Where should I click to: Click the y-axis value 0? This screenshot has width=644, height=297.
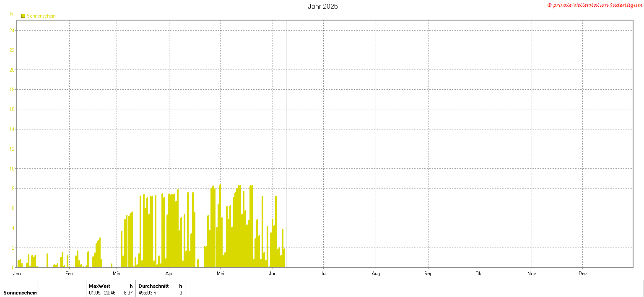click(x=13, y=267)
